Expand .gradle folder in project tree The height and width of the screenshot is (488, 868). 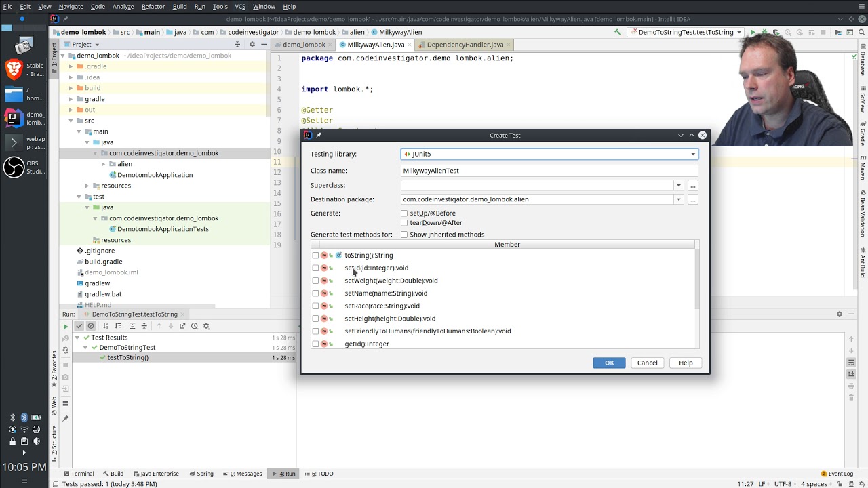(x=71, y=66)
